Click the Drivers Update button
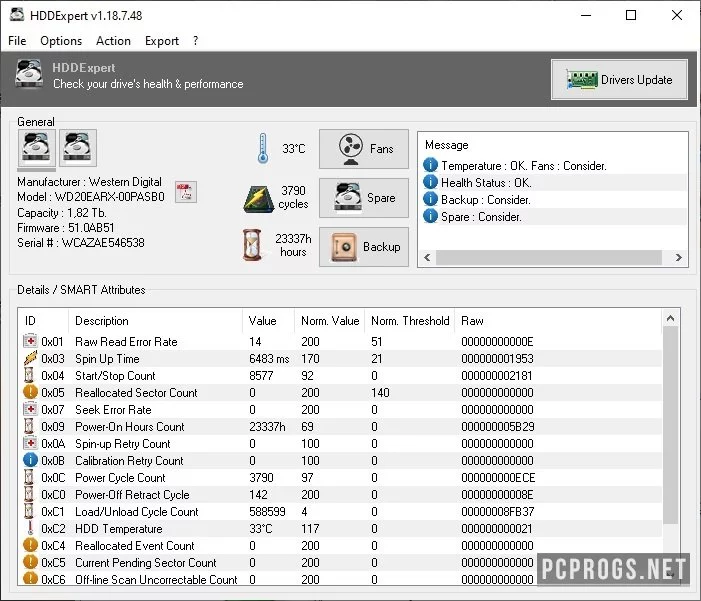The width and height of the screenshot is (701, 601). coord(619,80)
